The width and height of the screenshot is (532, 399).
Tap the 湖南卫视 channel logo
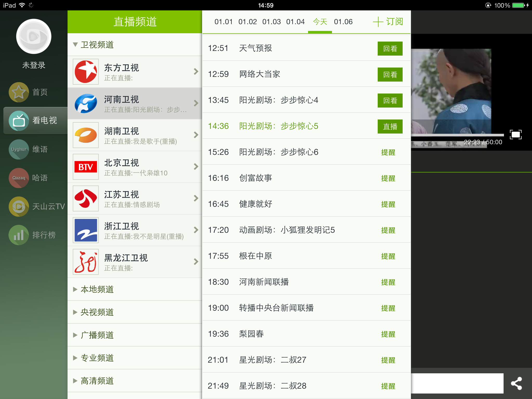point(86,135)
